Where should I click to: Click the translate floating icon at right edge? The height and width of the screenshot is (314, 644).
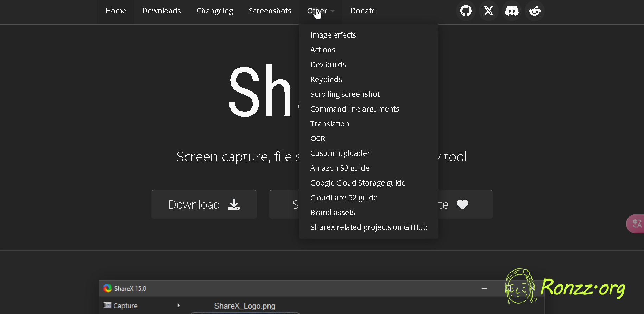(636, 224)
